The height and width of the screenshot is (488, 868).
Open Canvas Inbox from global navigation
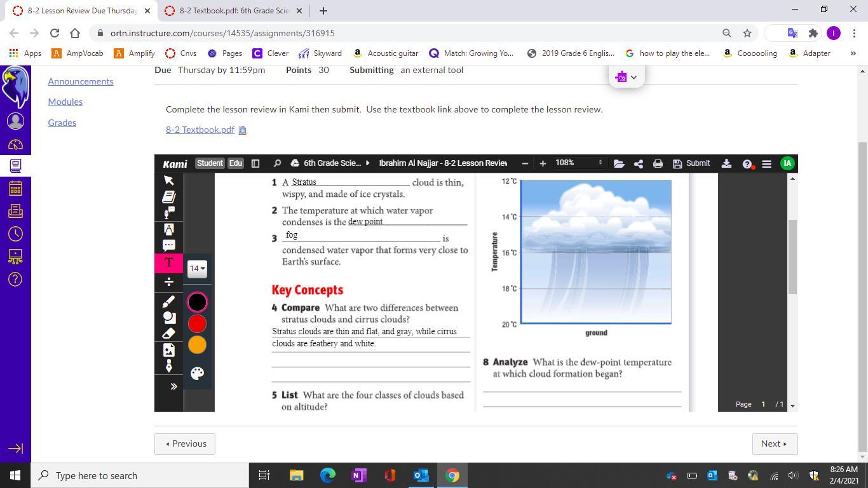click(x=15, y=211)
